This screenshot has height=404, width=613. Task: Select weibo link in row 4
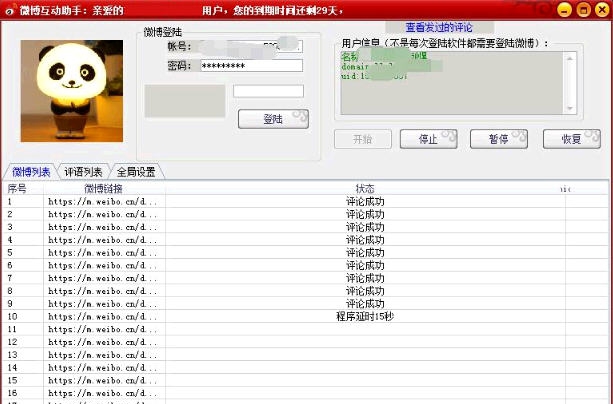coord(103,240)
